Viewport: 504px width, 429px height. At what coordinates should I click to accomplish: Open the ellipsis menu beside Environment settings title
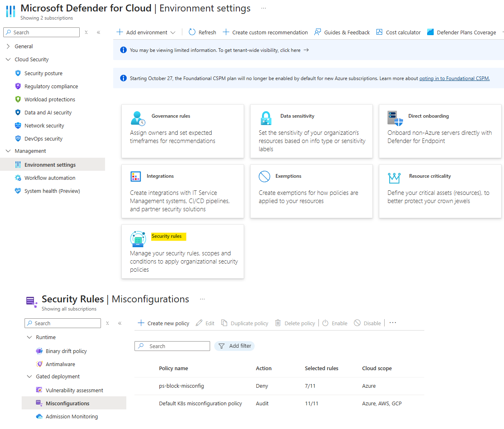[x=264, y=8]
